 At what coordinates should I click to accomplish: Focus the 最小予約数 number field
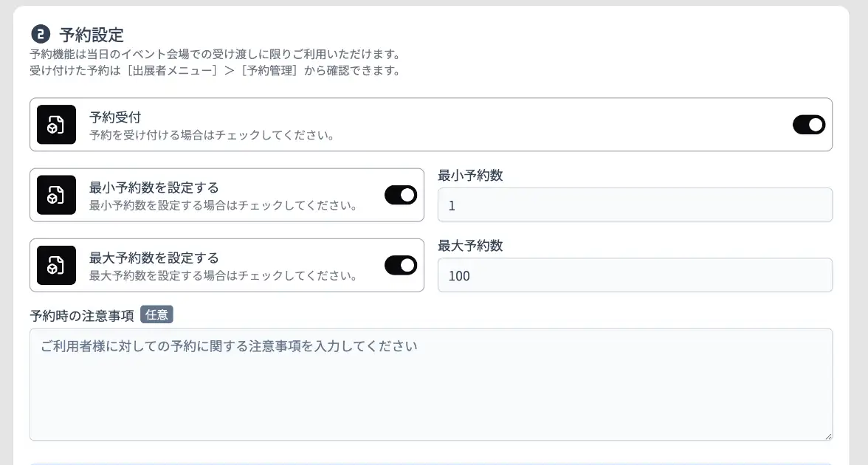(635, 205)
